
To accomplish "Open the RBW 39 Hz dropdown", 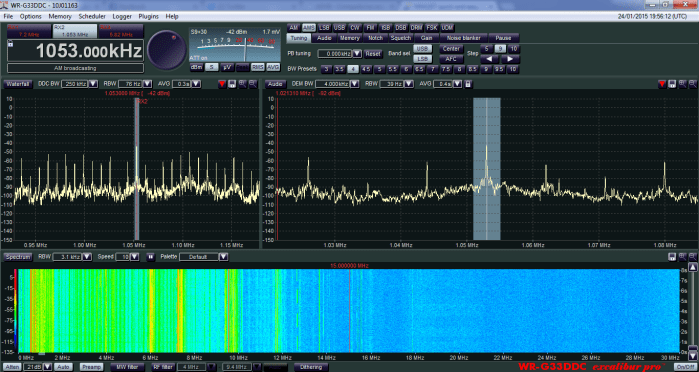I will [x=409, y=84].
